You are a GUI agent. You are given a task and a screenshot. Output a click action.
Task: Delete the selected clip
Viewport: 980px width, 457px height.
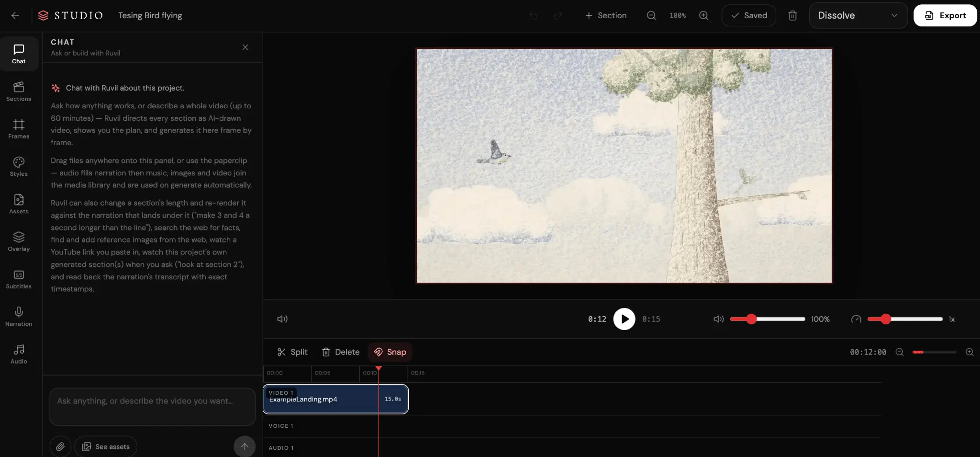coord(341,352)
